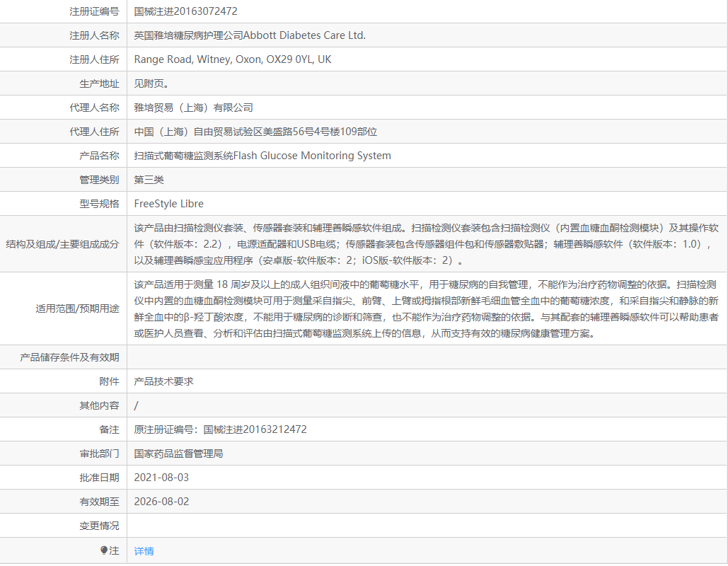Click the 代理人住所 label

[94, 132]
